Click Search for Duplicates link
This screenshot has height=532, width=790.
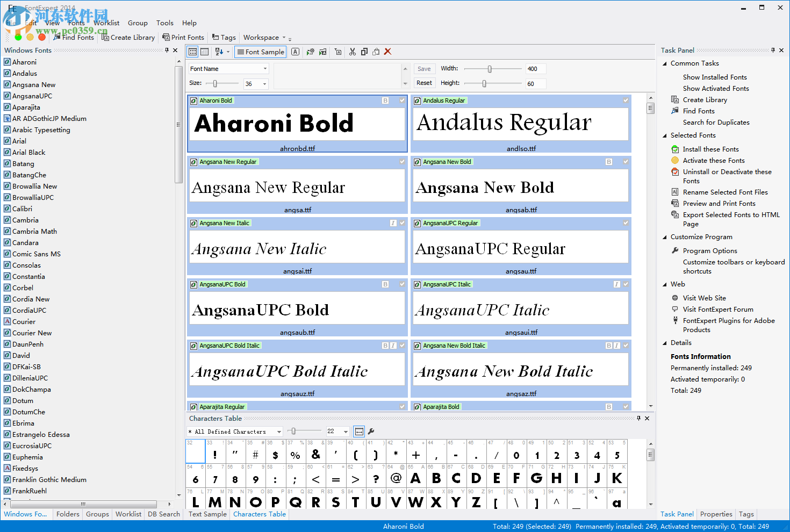716,123
